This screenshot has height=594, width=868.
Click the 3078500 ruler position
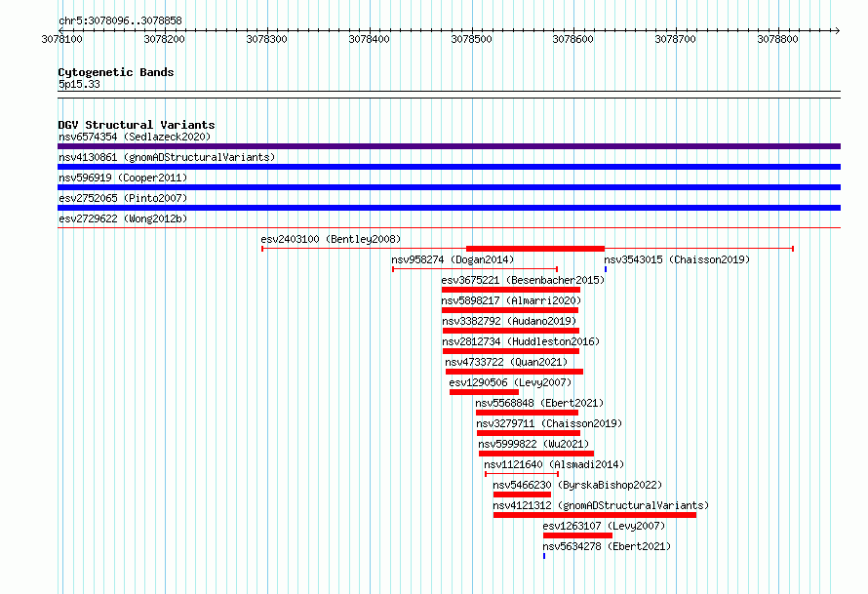[472, 39]
